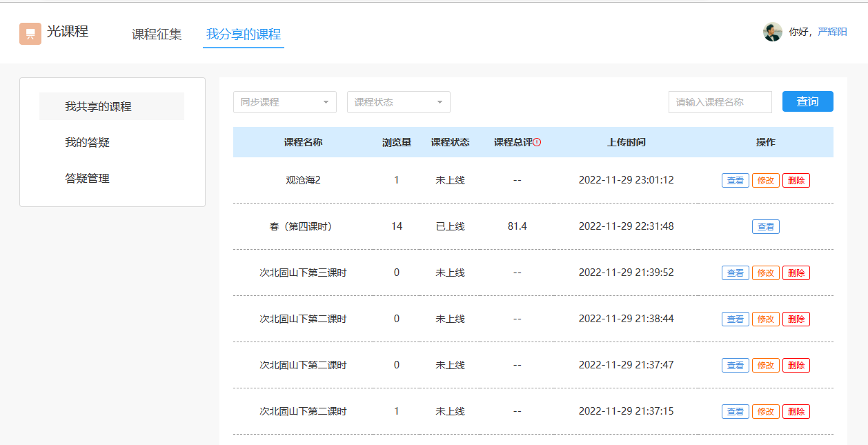
Task: View the course uploaded at 21:37:15
Action: 735,411
